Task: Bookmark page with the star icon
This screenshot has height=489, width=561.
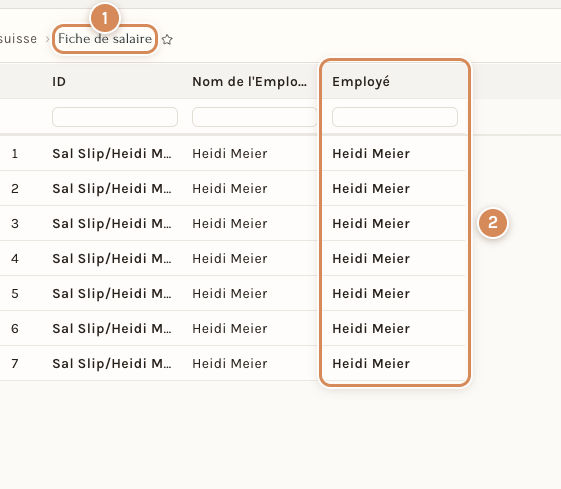Action: click(x=167, y=39)
